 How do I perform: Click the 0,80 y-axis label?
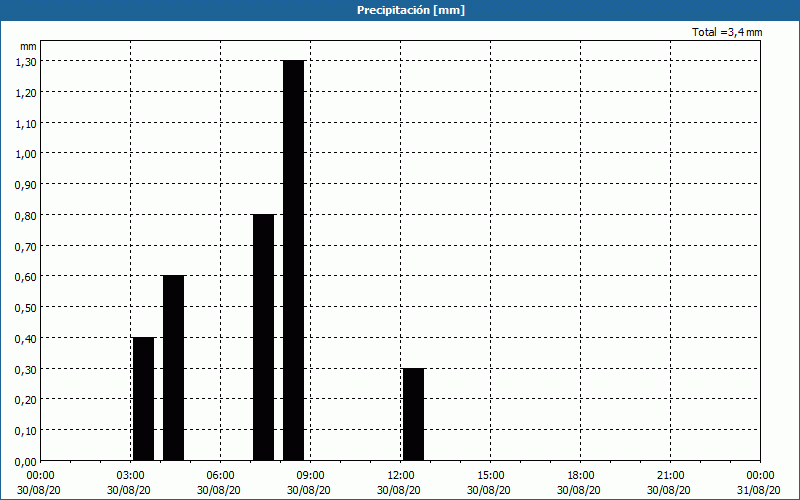pos(26,215)
